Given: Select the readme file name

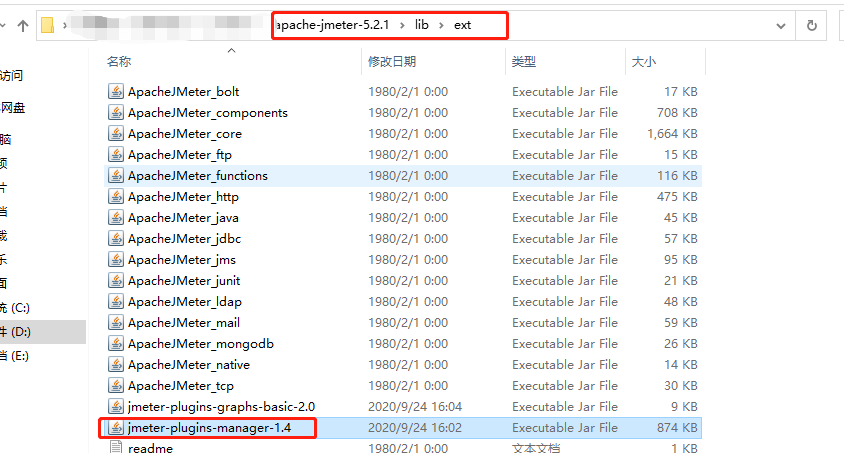Looking at the screenshot, I should (150, 448).
